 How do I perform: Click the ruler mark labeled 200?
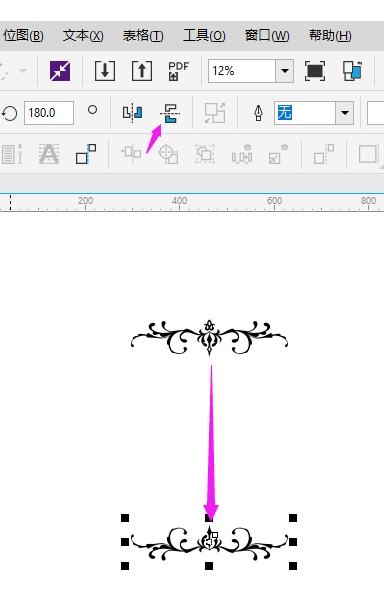[x=85, y=201]
